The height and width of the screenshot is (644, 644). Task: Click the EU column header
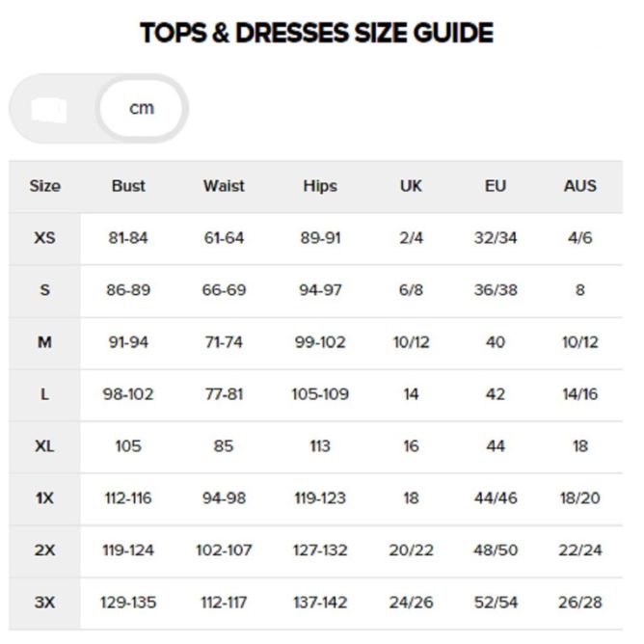(496, 186)
